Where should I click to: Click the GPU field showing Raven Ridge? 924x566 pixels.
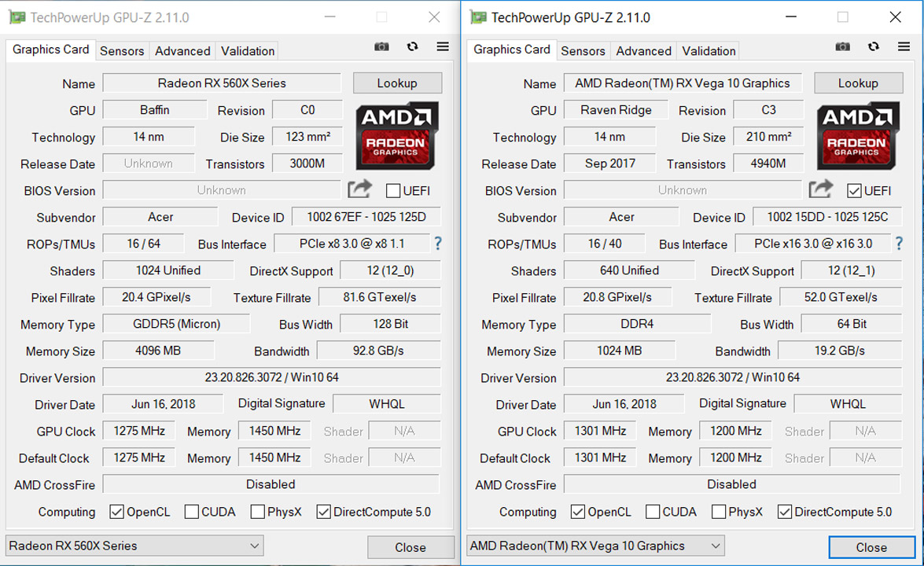click(616, 110)
